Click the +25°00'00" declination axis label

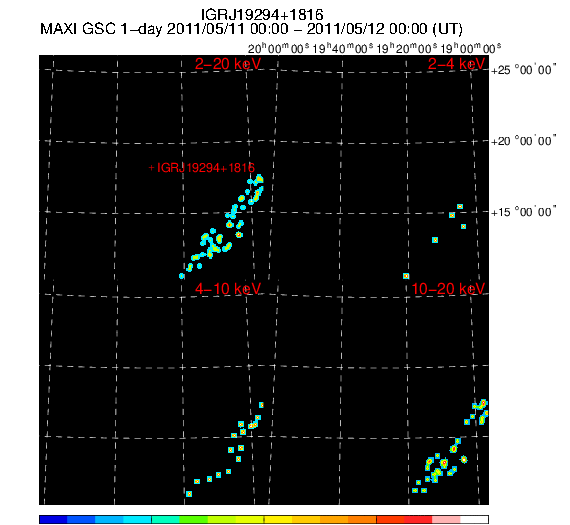click(523, 70)
